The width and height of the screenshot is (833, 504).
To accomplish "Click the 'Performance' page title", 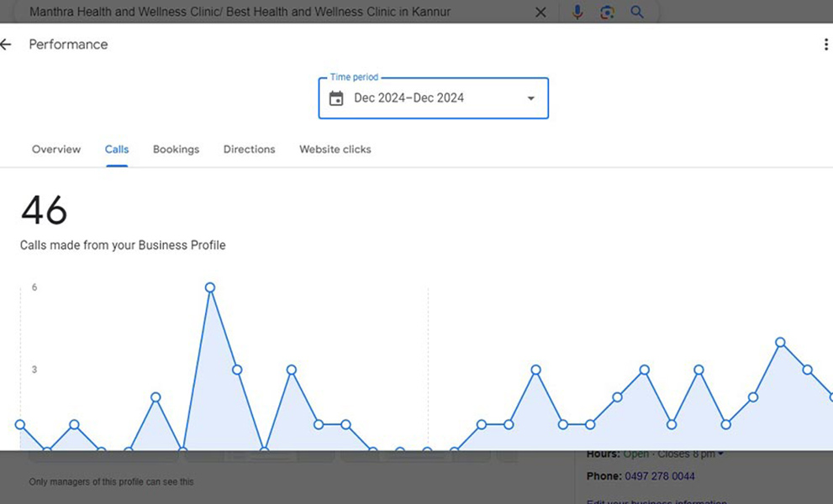I will click(x=68, y=45).
